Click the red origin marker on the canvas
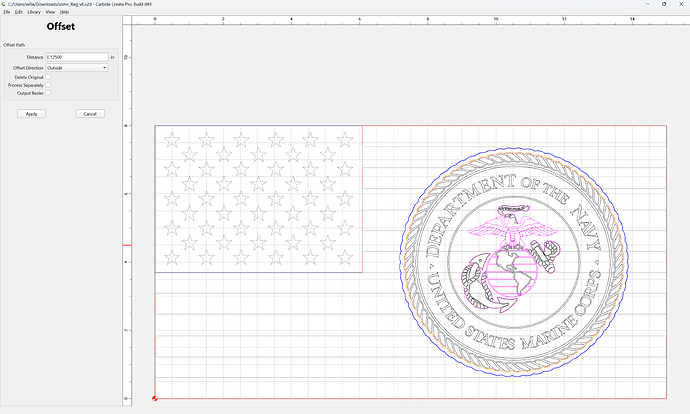Image resolution: width=690 pixels, height=414 pixels. [154, 398]
